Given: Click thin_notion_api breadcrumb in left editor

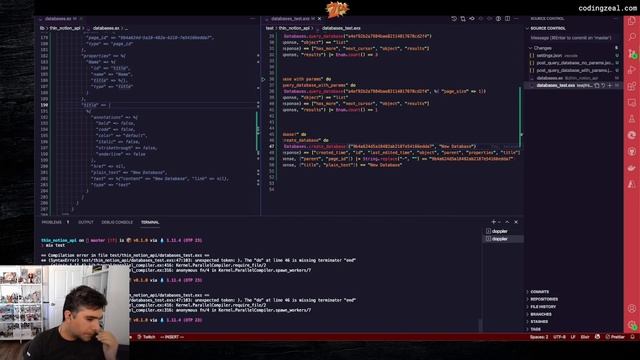Looking at the screenshot, I should click(65, 28).
